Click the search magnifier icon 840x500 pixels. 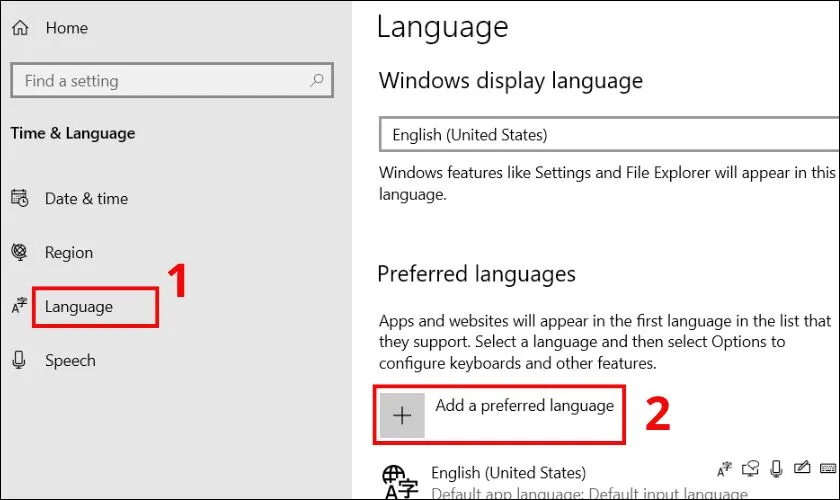coord(317,81)
